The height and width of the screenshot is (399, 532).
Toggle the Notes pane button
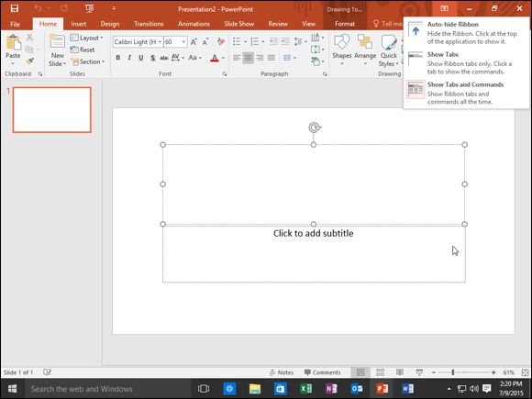(x=282, y=372)
